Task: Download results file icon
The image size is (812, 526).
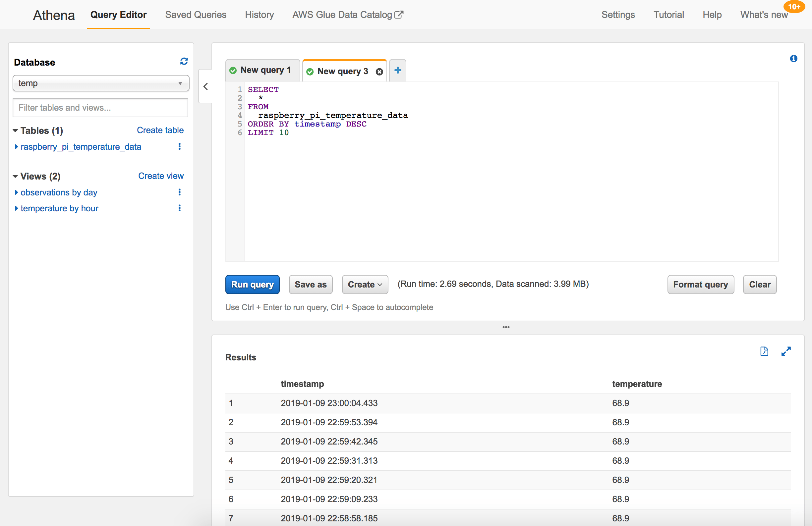Action: pyautogui.click(x=764, y=351)
